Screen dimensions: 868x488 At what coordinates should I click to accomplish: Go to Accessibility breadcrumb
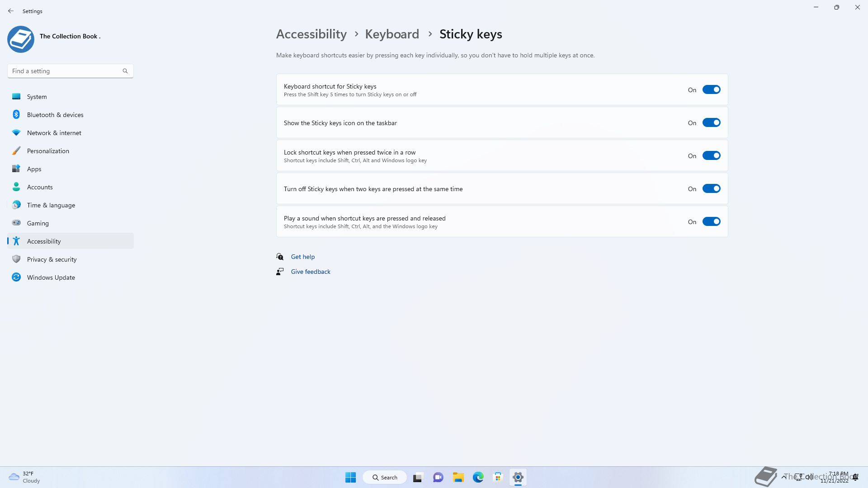tap(311, 34)
